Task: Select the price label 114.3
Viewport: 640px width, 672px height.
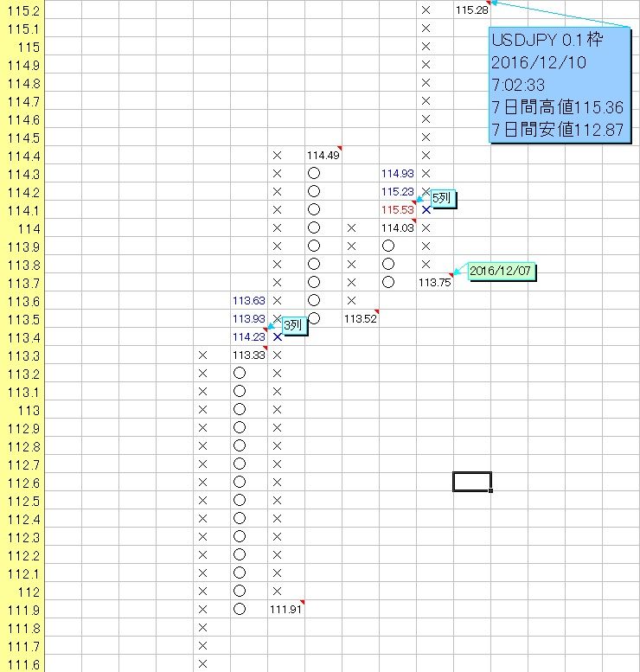Action: coord(23,174)
